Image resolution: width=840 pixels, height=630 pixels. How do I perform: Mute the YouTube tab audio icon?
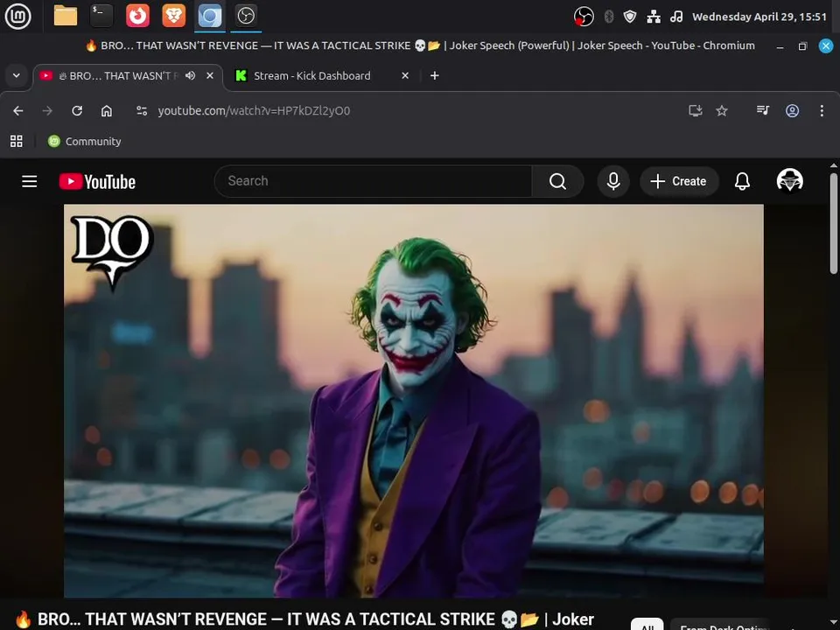(190, 76)
